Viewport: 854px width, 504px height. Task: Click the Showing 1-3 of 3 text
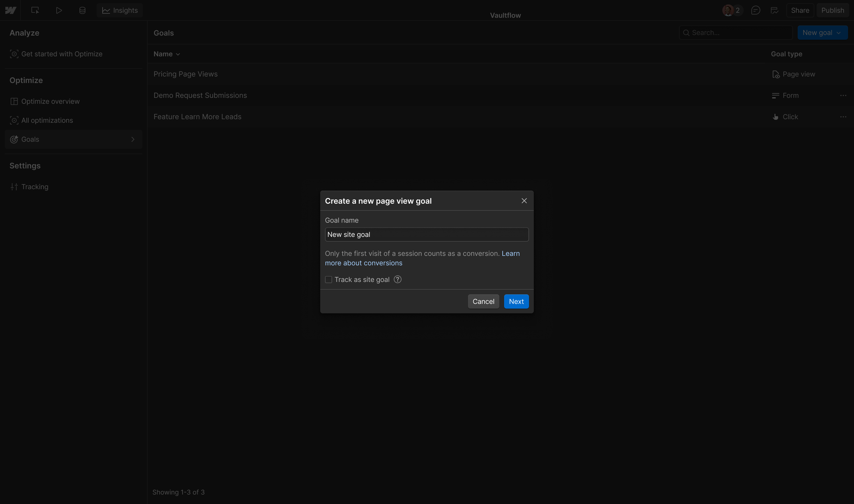point(178,492)
